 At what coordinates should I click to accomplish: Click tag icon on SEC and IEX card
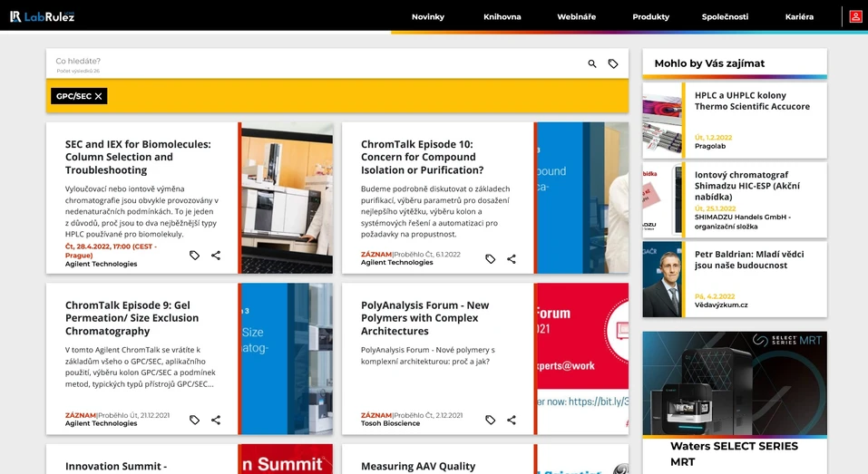[x=194, y=255]
